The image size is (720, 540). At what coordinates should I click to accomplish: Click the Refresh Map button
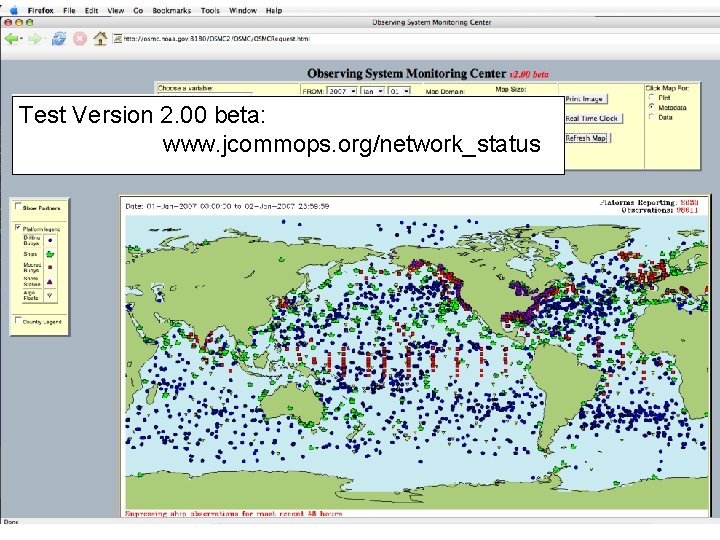point(588,138)
